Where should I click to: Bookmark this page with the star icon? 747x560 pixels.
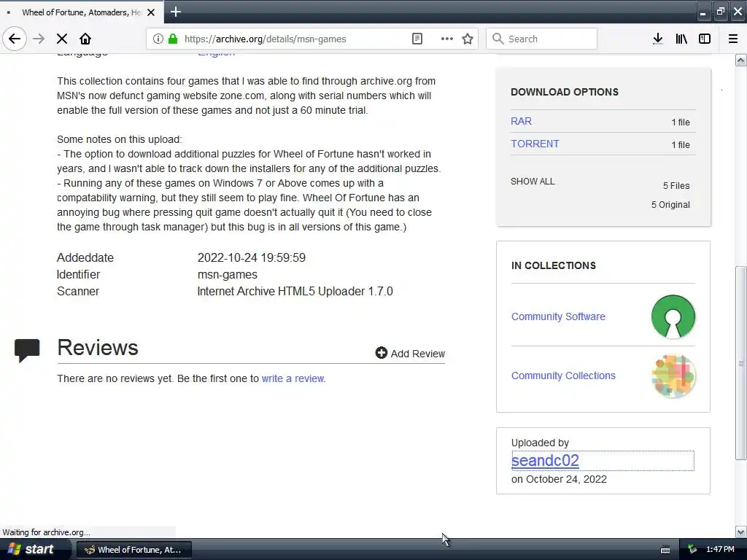(x=468, y=39)
